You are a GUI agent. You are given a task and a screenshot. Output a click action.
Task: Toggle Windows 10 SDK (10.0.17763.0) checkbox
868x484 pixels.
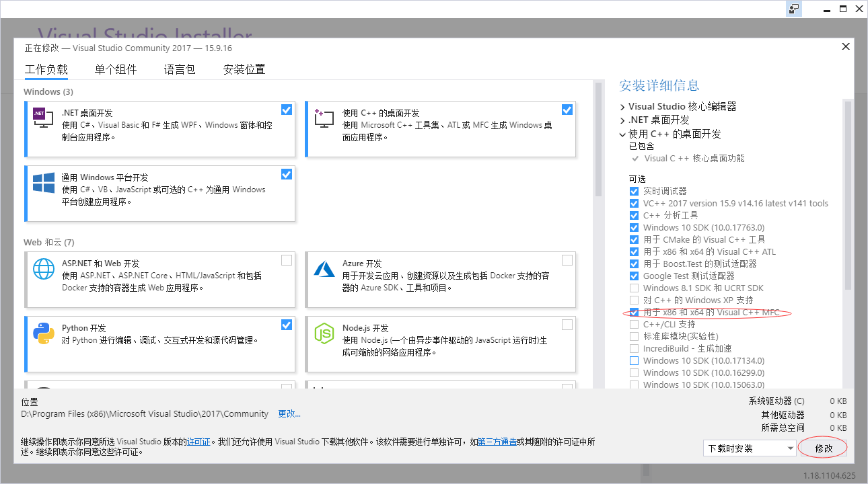634,228
